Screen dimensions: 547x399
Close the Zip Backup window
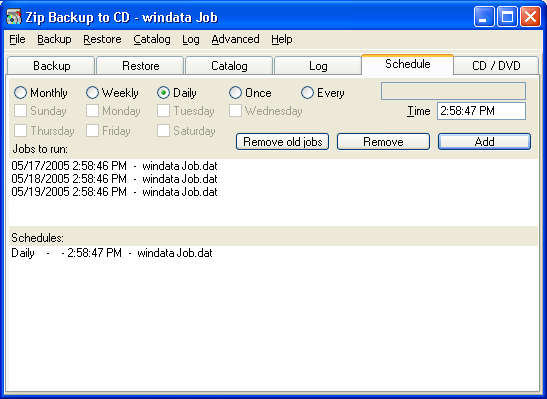click(530, 17)
